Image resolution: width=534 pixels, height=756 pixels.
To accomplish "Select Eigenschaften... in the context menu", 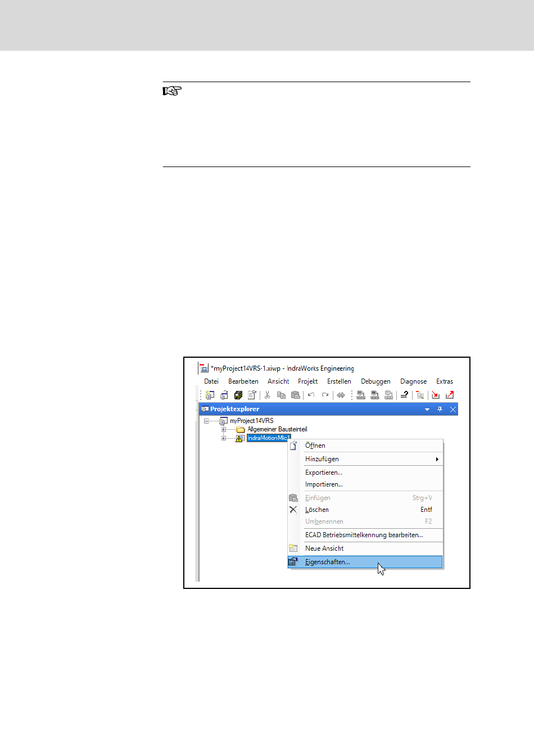I will tap(365, 562).
